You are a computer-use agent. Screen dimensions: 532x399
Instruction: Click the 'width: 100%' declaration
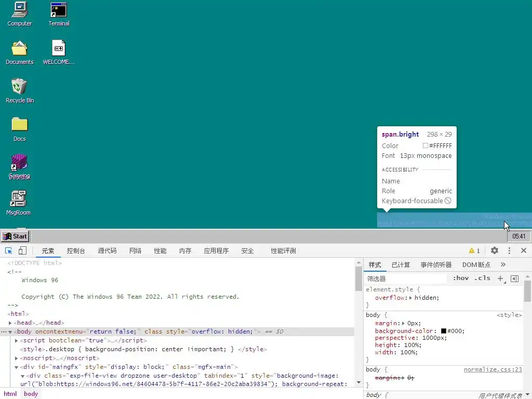pyautogui.click(x=396, y=352)
